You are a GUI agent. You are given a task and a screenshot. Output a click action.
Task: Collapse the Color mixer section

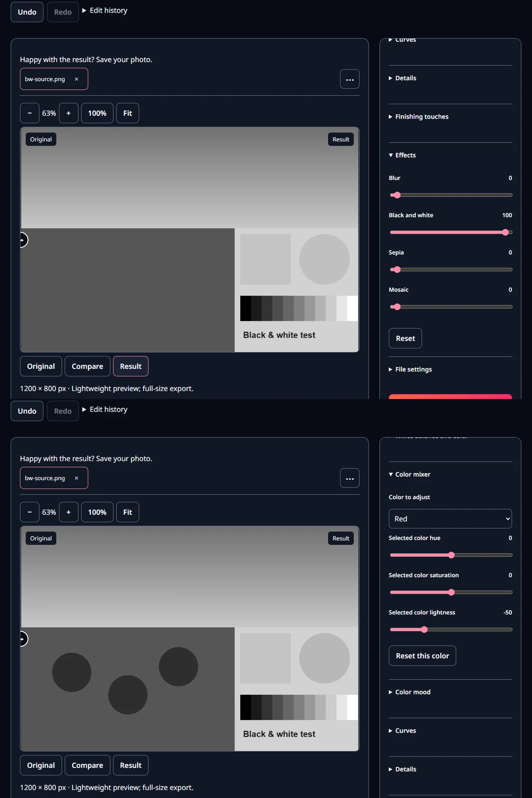click(410, 474)
